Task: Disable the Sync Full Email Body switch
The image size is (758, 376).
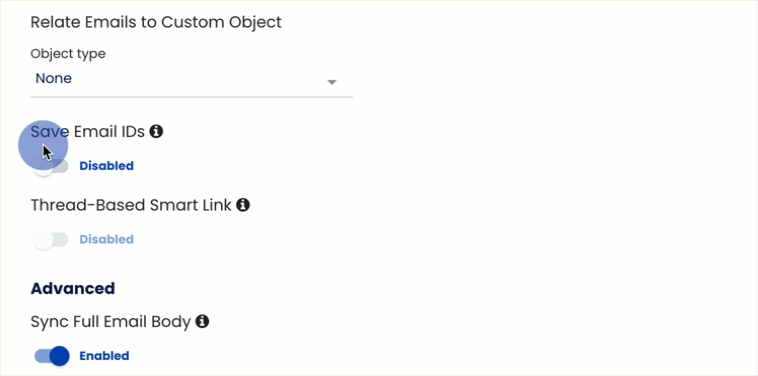Action: pos(52,356)
